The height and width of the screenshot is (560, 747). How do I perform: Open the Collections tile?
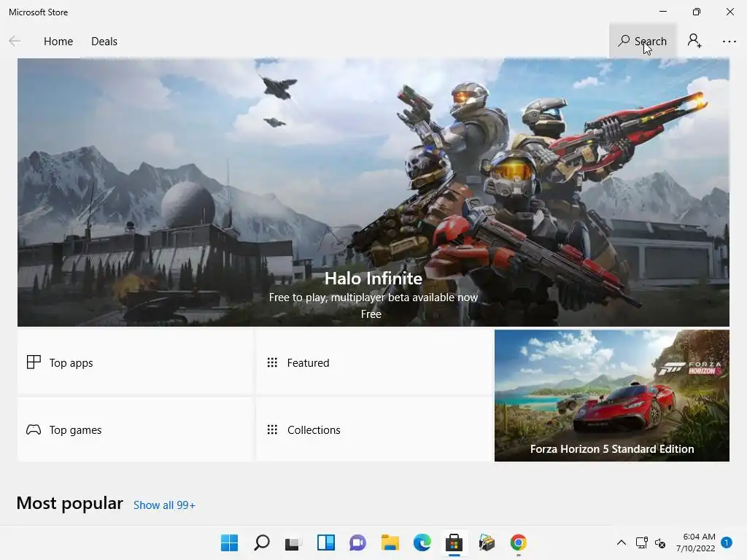click(374, 429)
